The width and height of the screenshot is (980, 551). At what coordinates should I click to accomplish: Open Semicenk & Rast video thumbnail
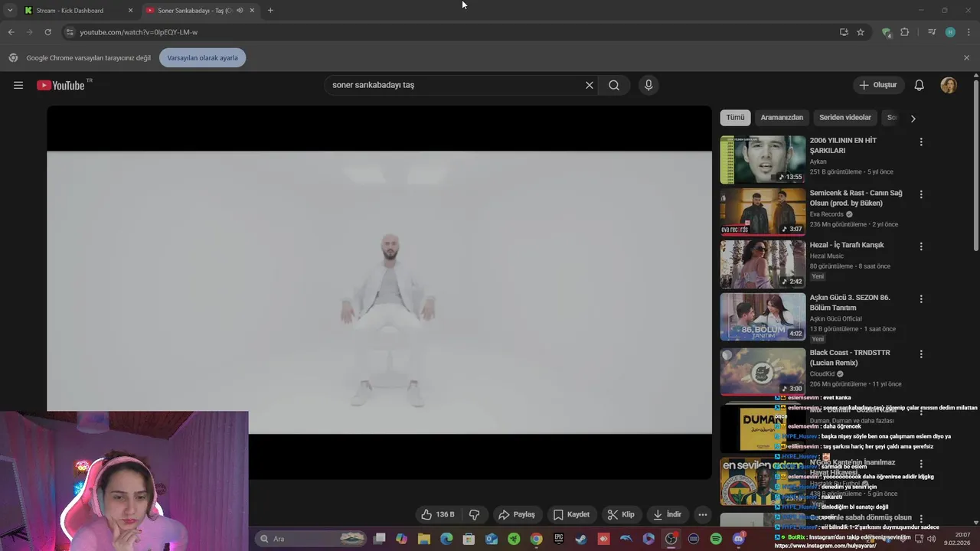[x=763, y=212]
